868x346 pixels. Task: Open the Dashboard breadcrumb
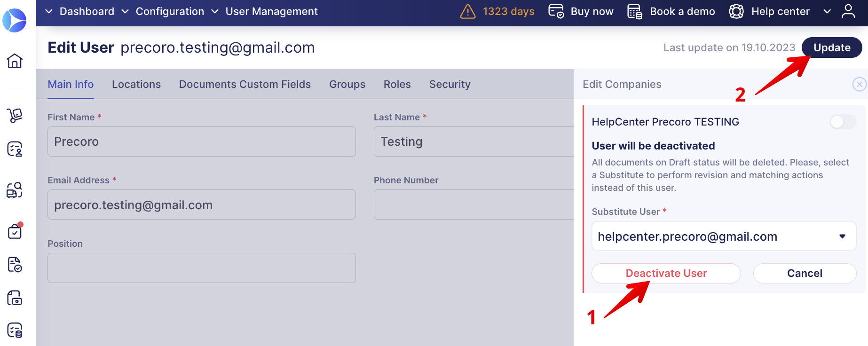pos(87,11)
